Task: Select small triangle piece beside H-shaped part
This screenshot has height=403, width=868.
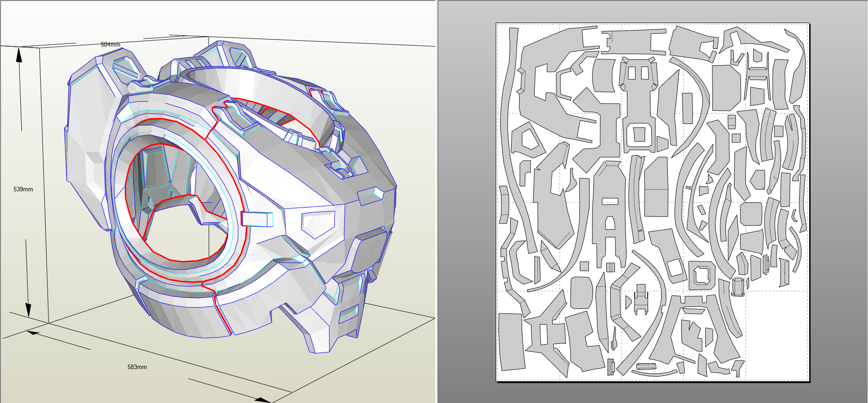Action: pos(628,302)
